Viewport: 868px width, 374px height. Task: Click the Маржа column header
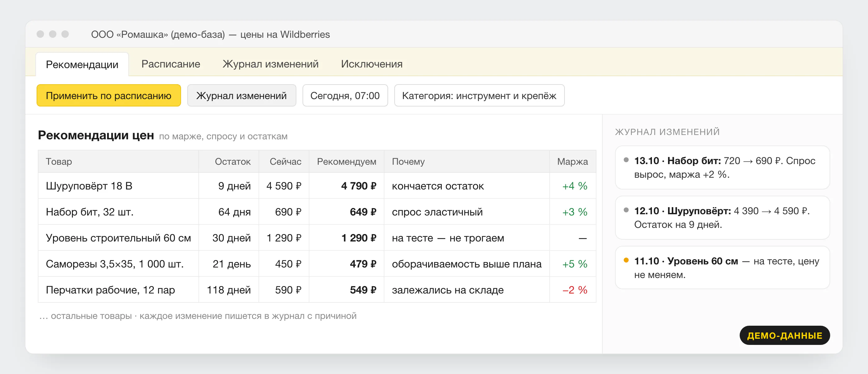(x=573, y=161)
